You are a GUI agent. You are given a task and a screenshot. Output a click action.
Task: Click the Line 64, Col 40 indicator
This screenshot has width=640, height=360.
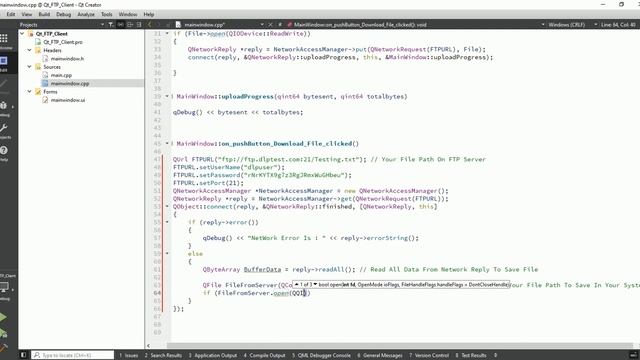coord(618,24)
